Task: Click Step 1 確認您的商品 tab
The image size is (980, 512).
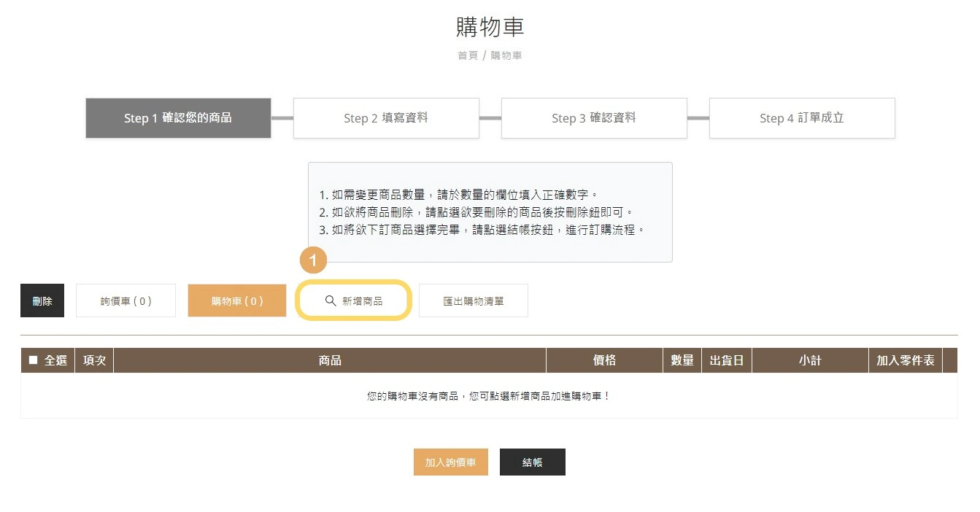Action: 178,117
